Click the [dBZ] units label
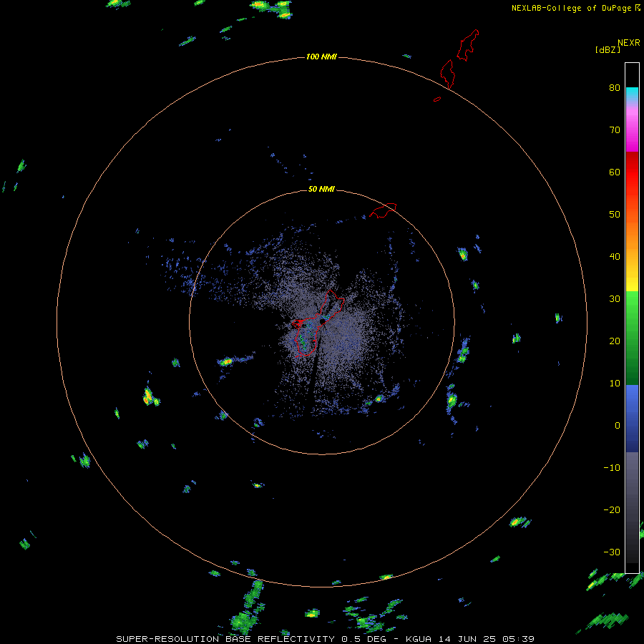This screenshot has height=644, width=644. coord(608,50)
